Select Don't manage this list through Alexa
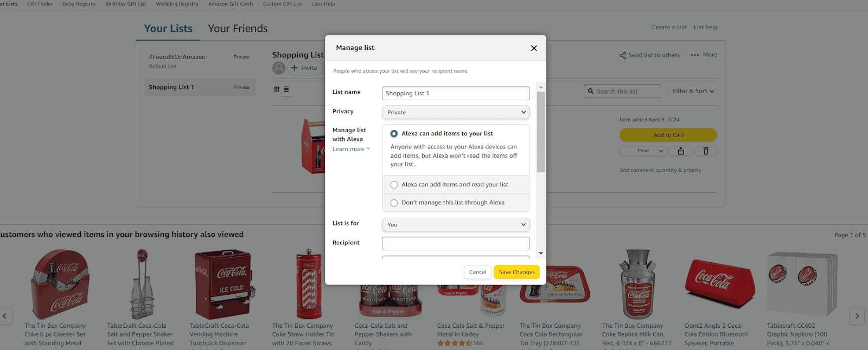Viewport: 868px width, 350px height. pyautogui.click(x=394, y=203)
